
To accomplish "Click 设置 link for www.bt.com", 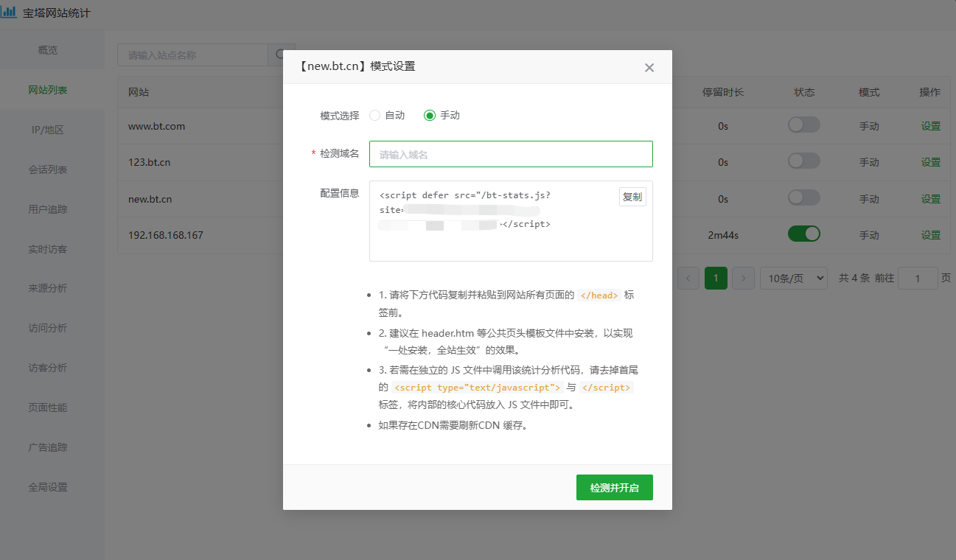I will (x=931, y=126).
